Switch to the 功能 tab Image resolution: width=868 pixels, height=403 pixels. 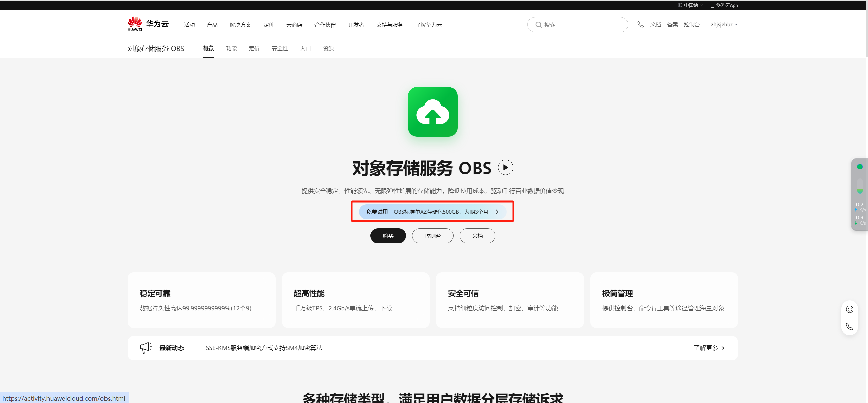coord(231,49)
